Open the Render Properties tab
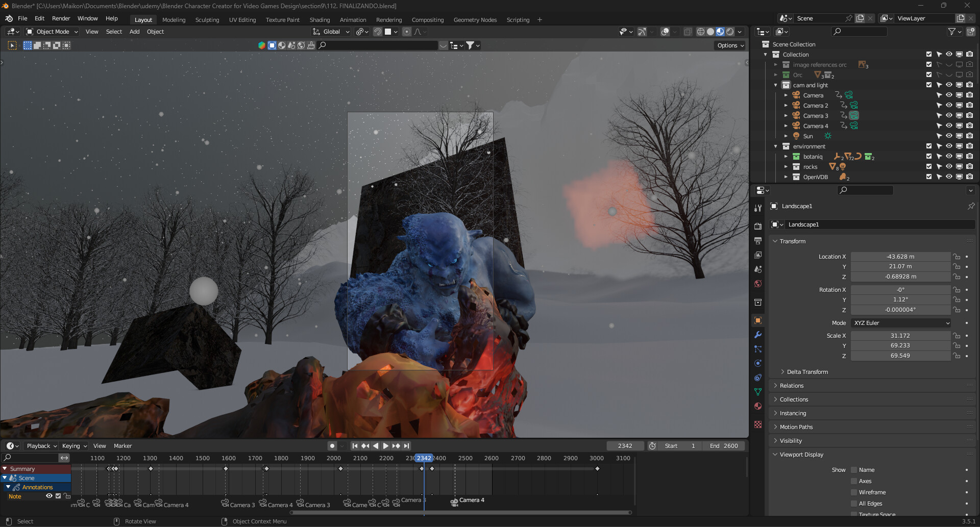Viewport: 980px width, 527px height. click(x=758, y=225)
